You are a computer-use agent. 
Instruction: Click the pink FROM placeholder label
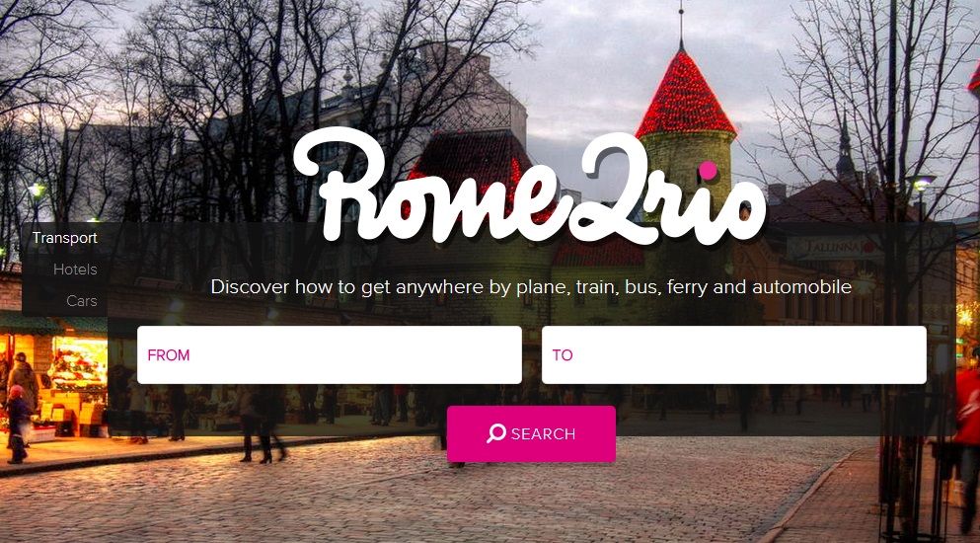pos(168,355)
